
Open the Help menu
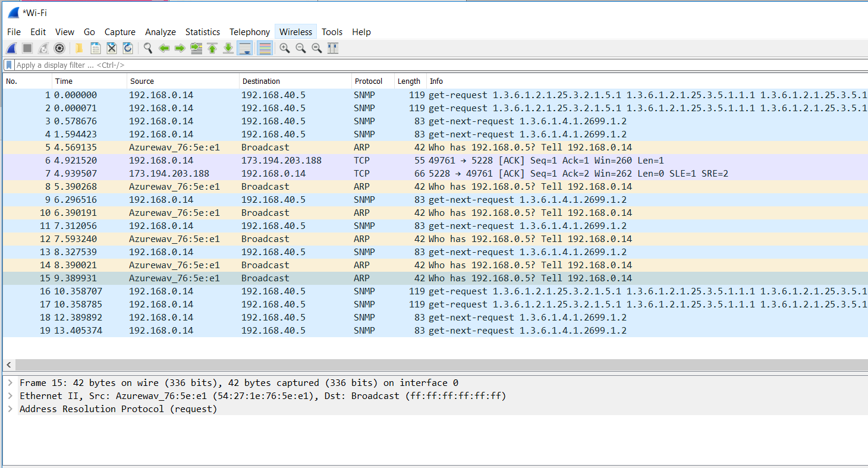pyautogui.click(x=361, y=32)
